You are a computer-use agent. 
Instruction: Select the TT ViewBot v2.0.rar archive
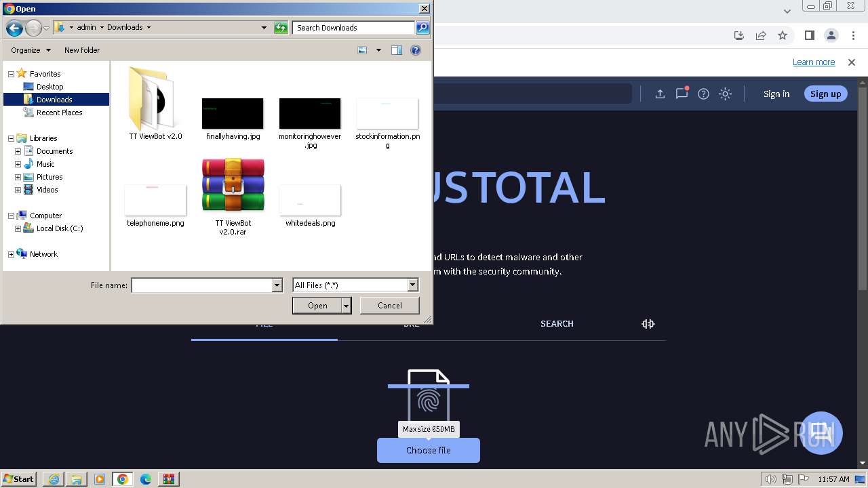pos(233,197)
